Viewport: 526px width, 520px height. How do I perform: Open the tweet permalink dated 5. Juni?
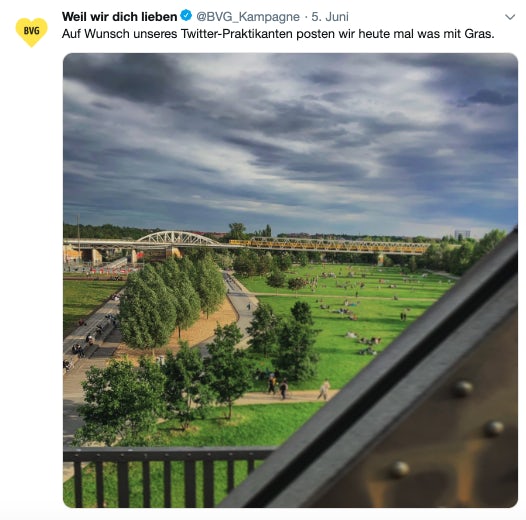pyautogui.click(x=330, y=16)
